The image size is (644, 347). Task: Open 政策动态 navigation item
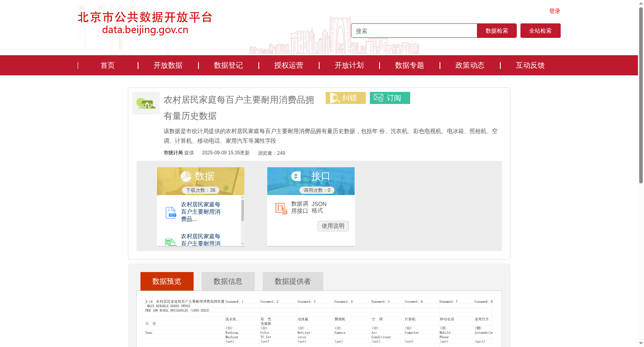coord(470,65)
